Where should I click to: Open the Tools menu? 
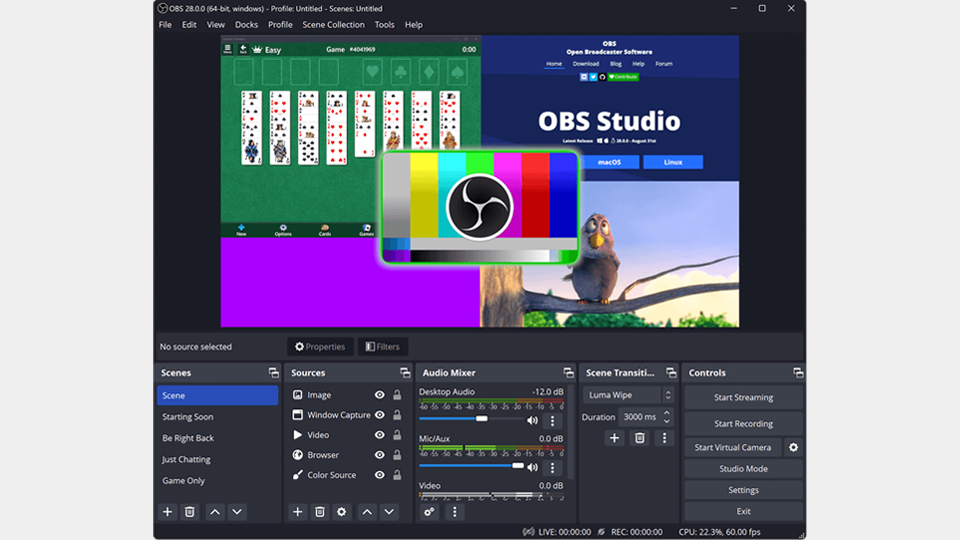click(x=384, y=24)
